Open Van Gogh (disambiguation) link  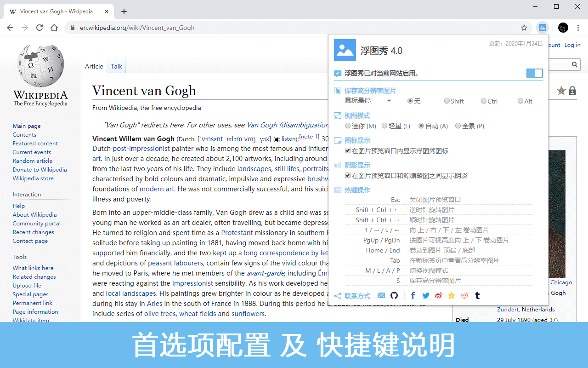(287, 125)
